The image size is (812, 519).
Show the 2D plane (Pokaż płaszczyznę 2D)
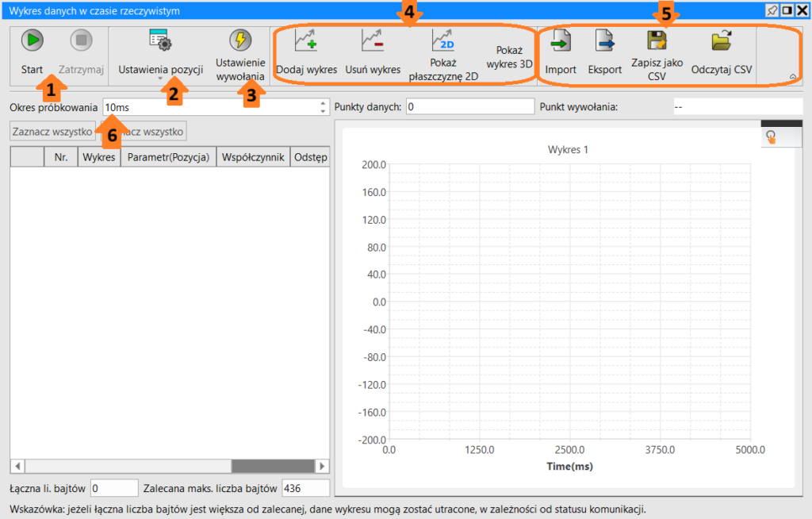point(443,55)
